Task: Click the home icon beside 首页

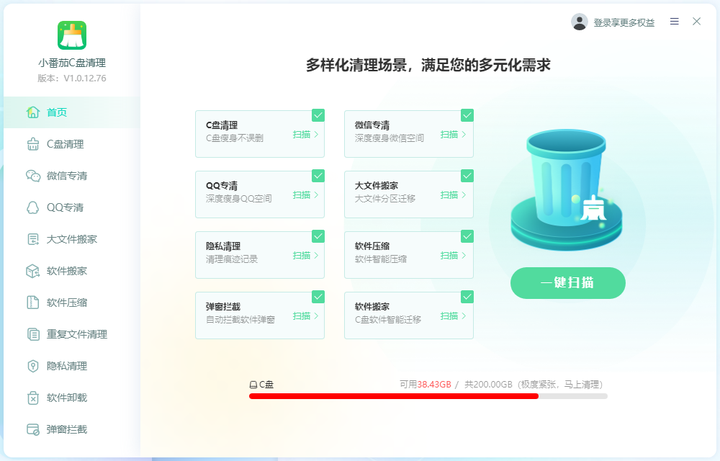Action: (x=33, y=112)
